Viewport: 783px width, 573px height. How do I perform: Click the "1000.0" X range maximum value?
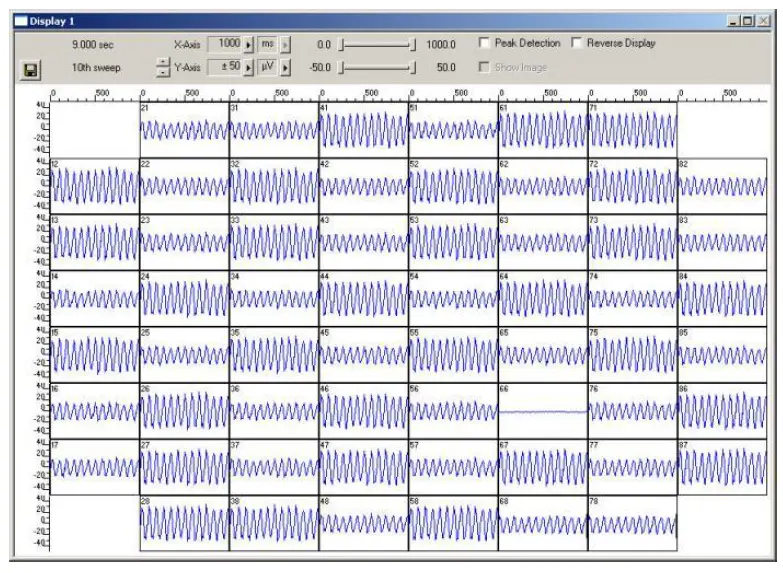tap(441, 44)
